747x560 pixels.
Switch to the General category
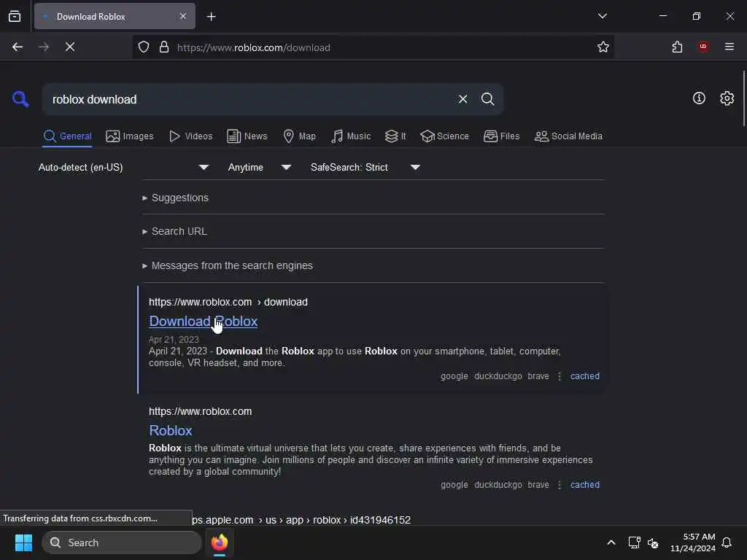(67, 136)
